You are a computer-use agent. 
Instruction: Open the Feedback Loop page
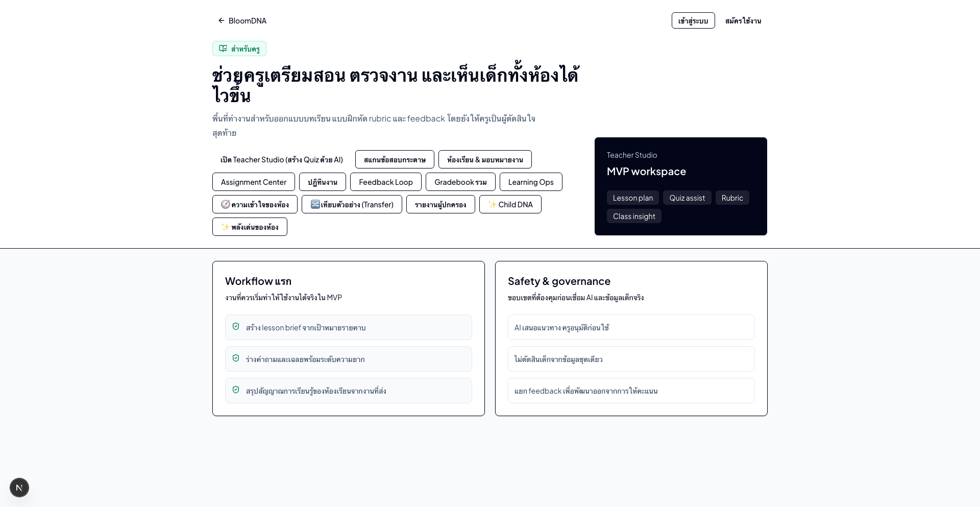(386, 182)
